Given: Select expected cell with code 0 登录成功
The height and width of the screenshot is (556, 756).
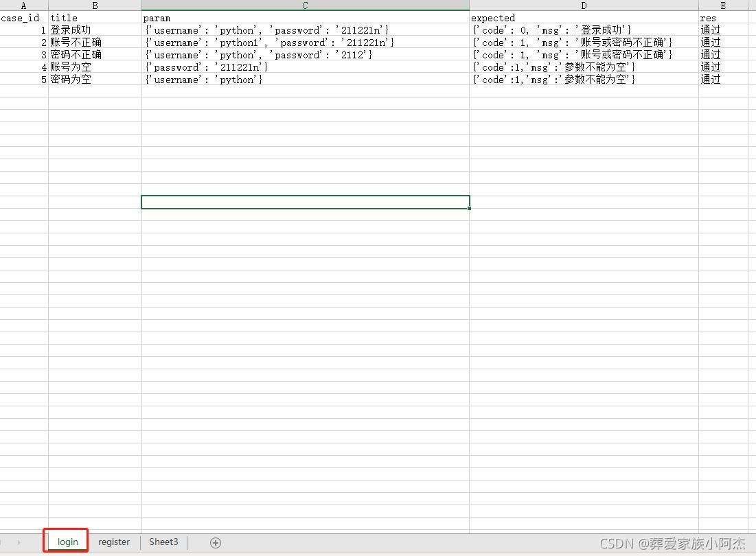Looking at the screenshot, I should [584, 30].
